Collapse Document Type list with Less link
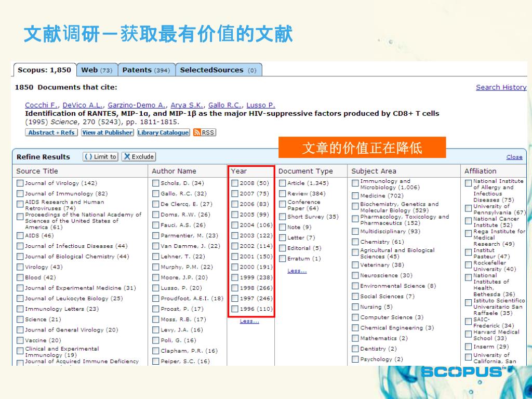 coord(297,271)
